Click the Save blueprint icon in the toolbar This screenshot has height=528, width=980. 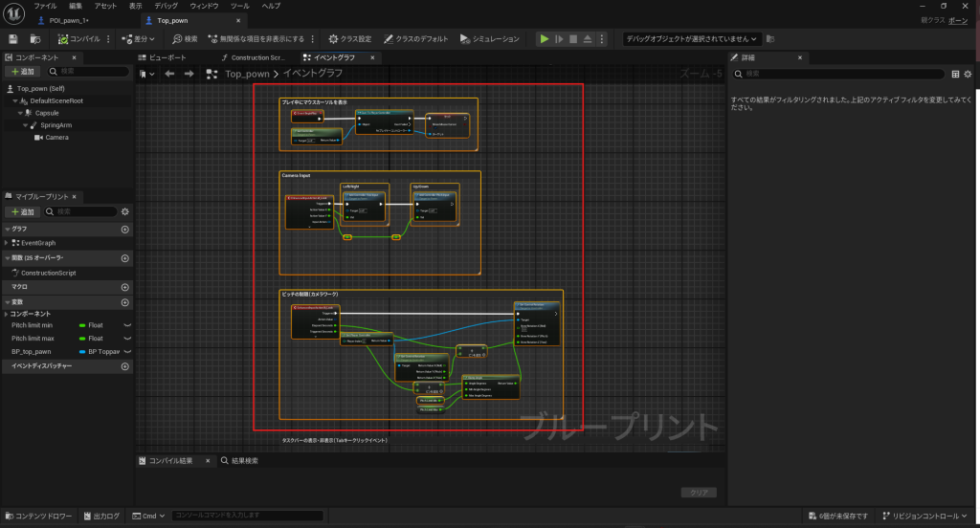12,39
